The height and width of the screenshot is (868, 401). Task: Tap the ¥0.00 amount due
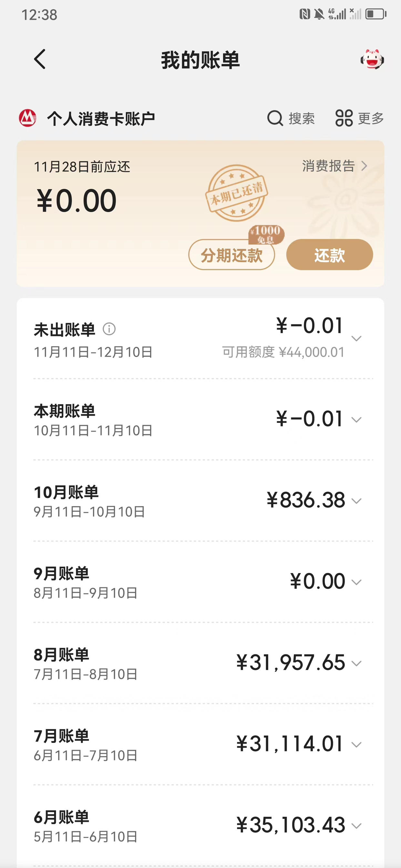(x=77, y=201)
